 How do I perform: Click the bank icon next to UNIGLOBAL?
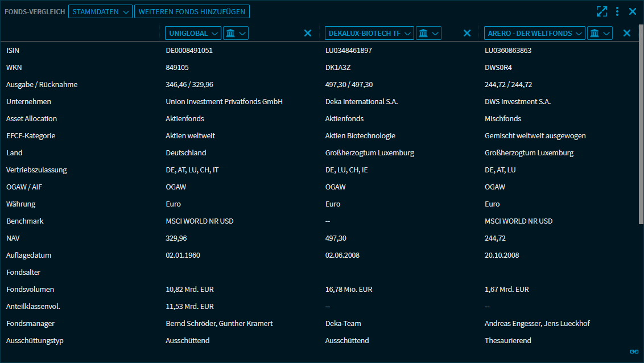236,34
